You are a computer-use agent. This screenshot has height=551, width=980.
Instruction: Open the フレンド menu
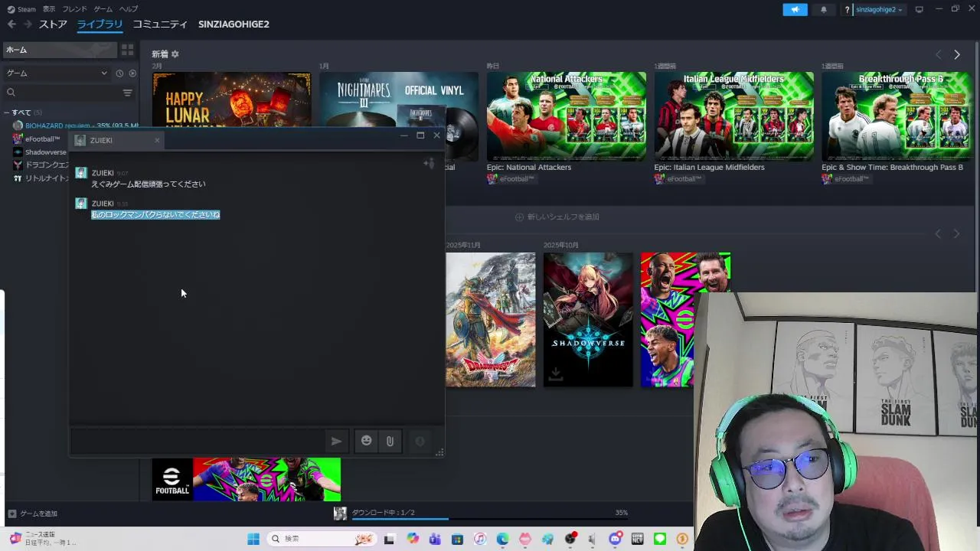[74, 9]
